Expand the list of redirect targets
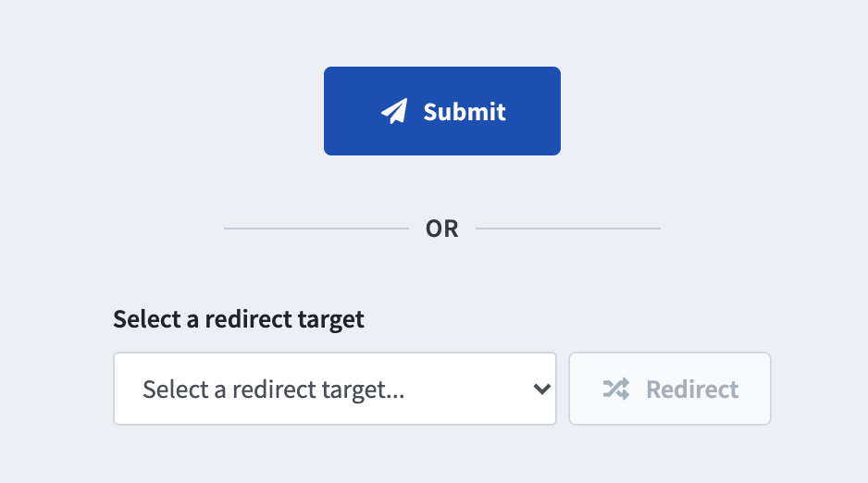Viewport: 868px width, 483px height. [x=335, y=389]
